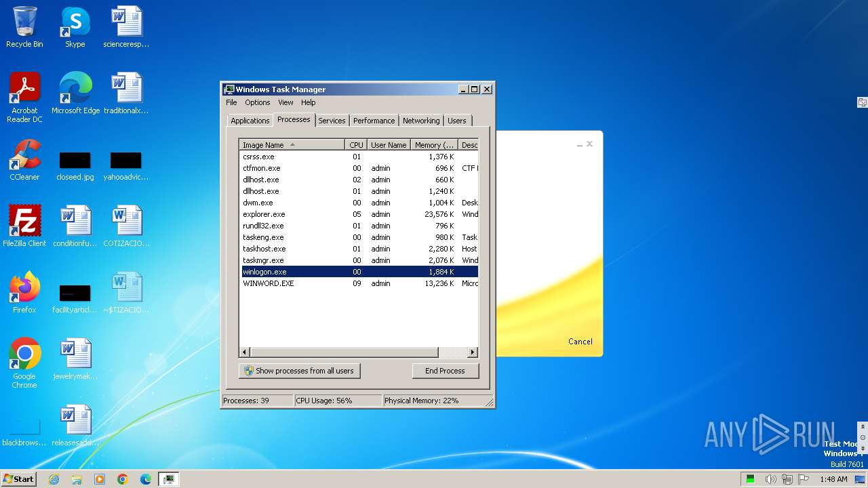
Task: Launch FileZilla Client from the desktop
Action: pos(24,226)
